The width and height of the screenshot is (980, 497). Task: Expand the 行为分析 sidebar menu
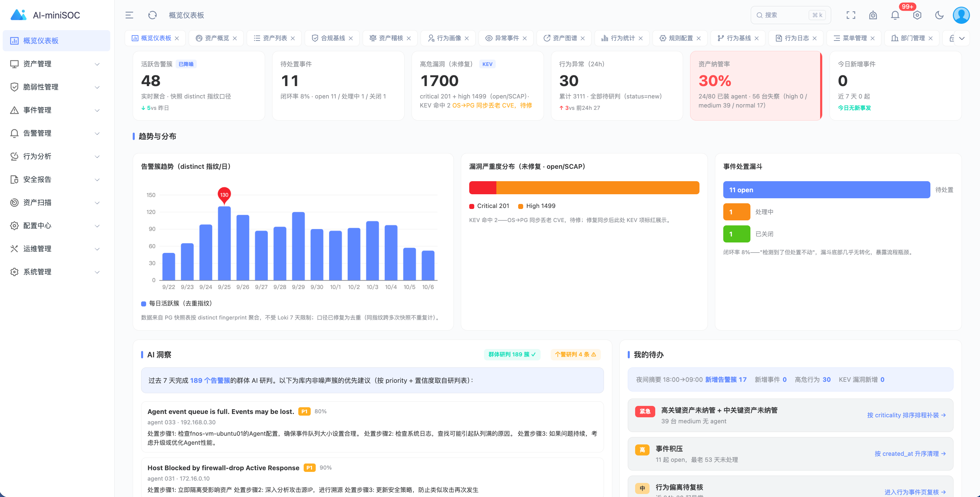click(x=56, y=156)
